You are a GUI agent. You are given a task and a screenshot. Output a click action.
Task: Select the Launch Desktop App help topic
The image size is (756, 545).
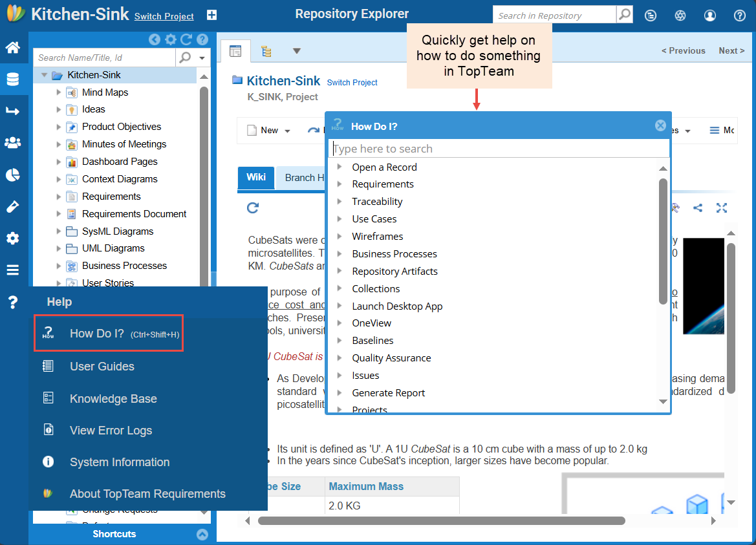[397, 306]
